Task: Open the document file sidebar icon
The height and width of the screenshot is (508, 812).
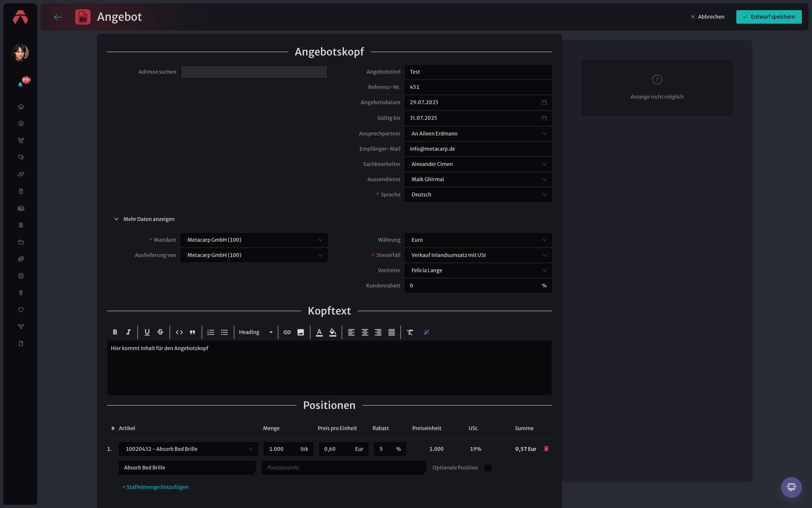Action: pos(21,344)
